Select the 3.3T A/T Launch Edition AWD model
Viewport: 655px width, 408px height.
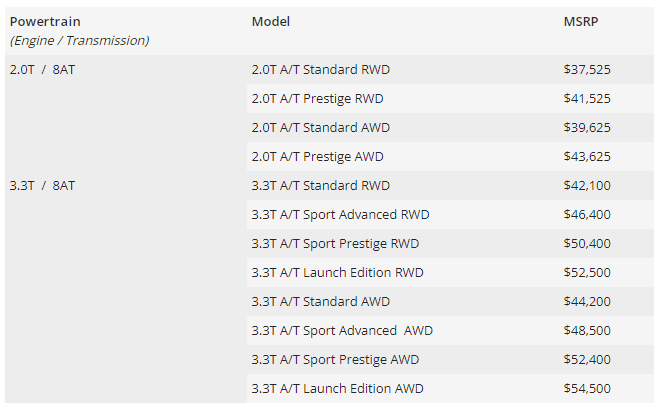tap(337, 389)
